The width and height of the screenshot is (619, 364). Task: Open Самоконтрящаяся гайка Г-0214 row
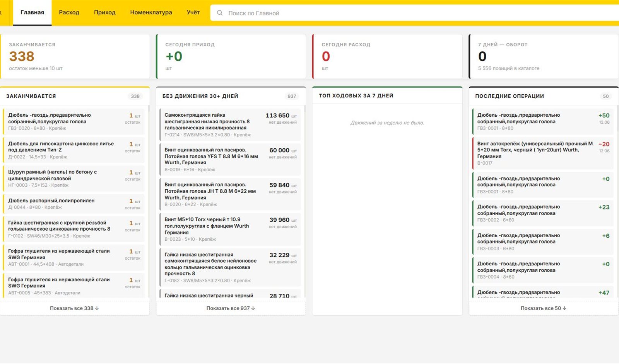click(x=230, y=124)
